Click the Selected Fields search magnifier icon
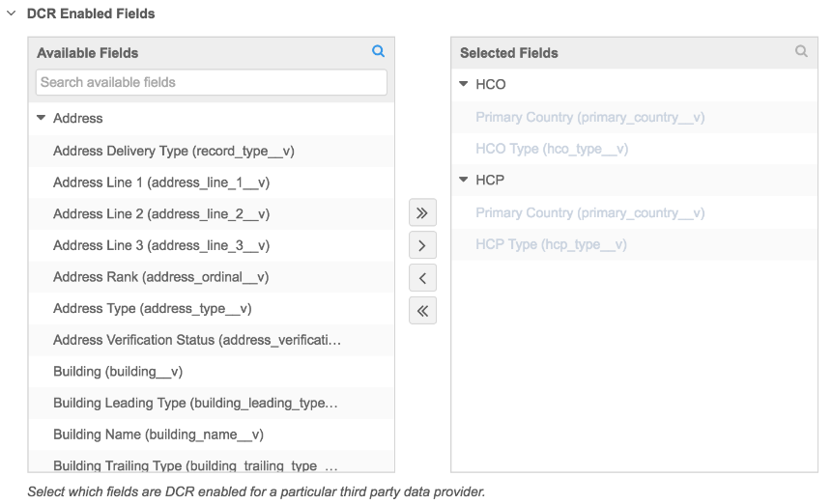 [x=801, y=52]
